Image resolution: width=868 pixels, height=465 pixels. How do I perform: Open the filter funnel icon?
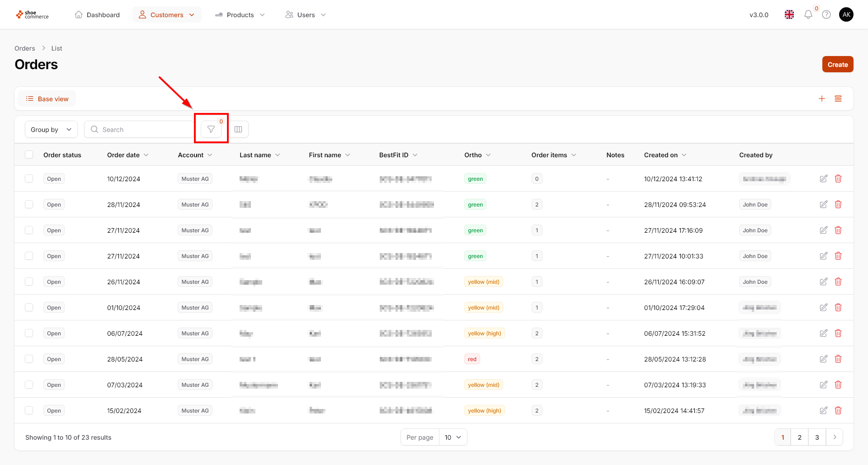(x=211, y=129)
